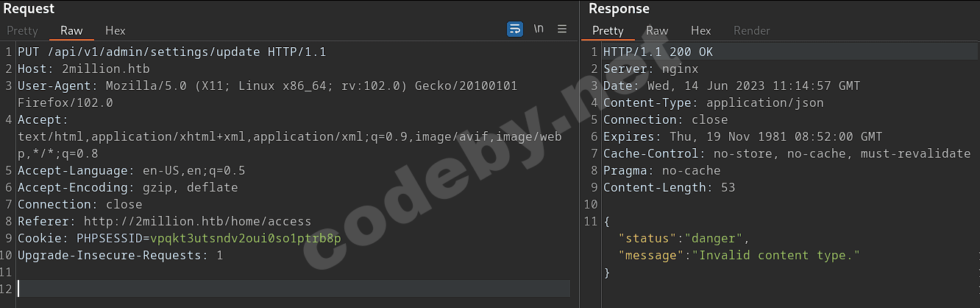Show non-printable characters with \n icon
This screenshot has width=980, height=308.
click(x=539, y=29)
